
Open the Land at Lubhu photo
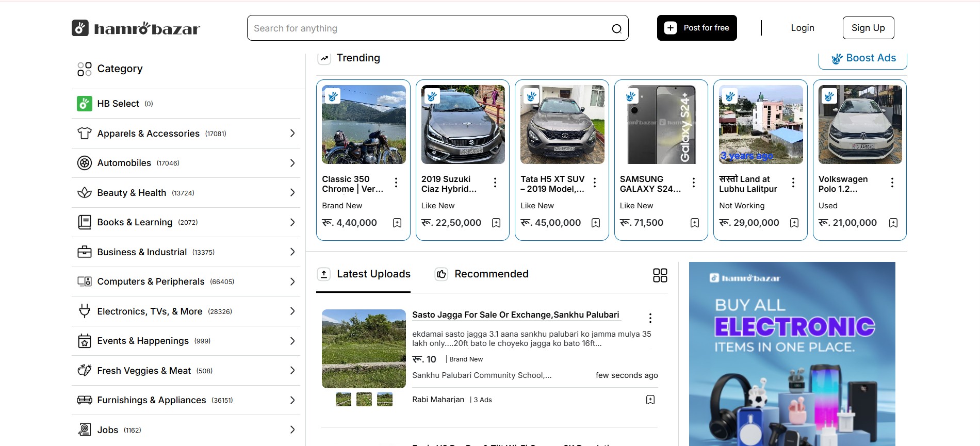pyautogui.click(x=761, y=124)
